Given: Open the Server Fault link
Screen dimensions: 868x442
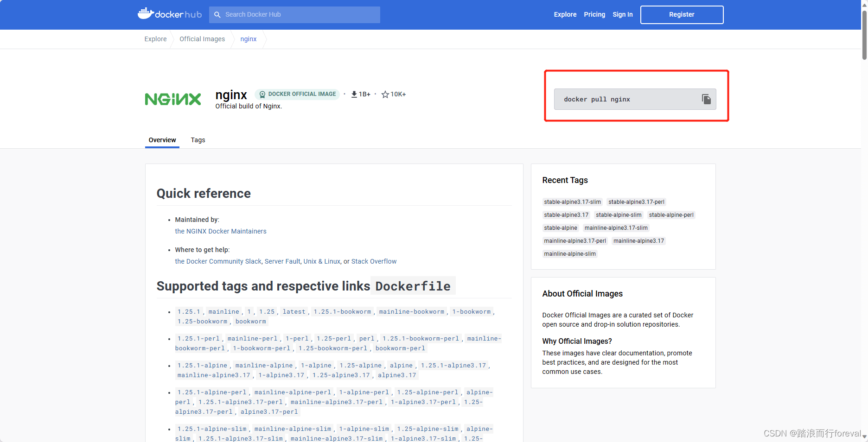Looking at the screenshot, I should tap(282, 261).
